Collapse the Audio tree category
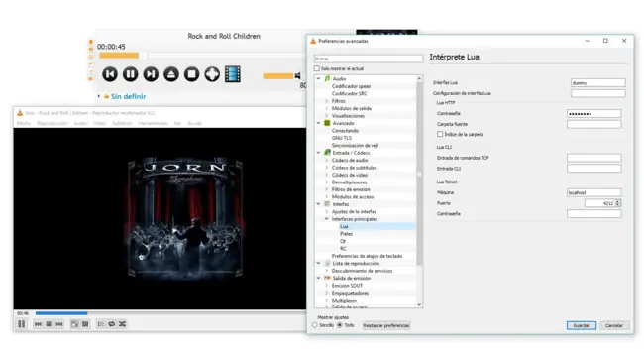 [x=318, y=78]
